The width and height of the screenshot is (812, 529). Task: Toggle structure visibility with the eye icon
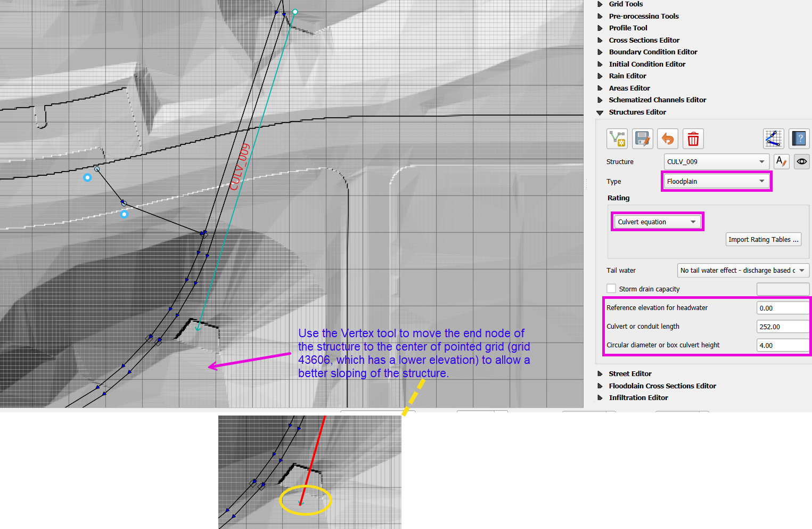pos(801,161)
